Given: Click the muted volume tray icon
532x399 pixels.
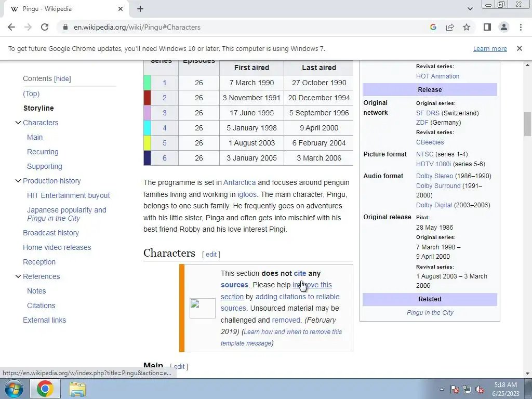Looking at the screenshot, I should 480,389.
